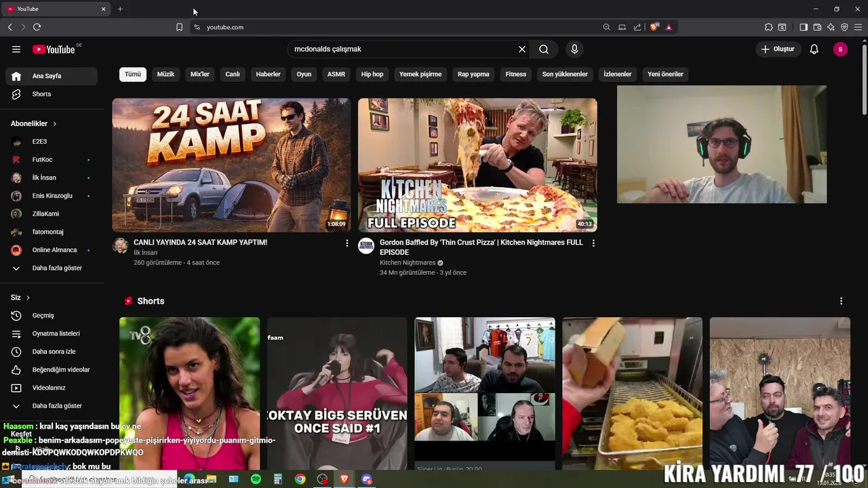Open a new browser tab
This screenshot has width=868, height=488.
click(x=120, y=9)
